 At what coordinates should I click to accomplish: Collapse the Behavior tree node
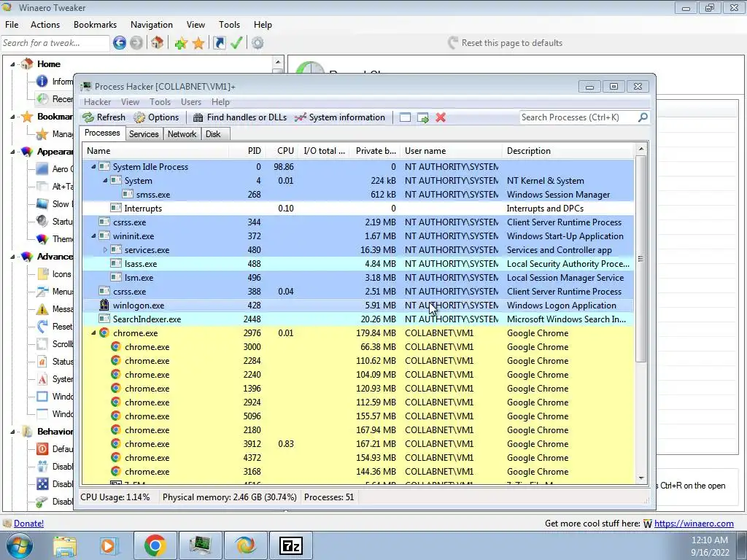[x=13, y=432]
